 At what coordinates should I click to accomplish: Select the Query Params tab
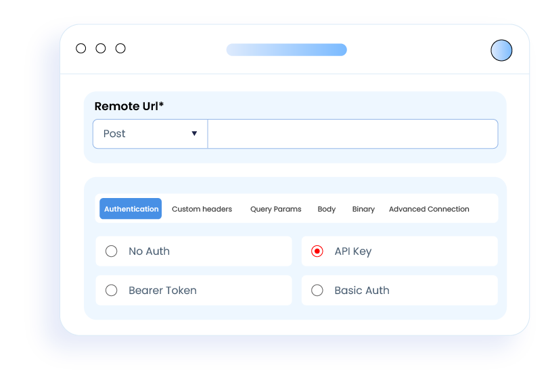(276, 209)
